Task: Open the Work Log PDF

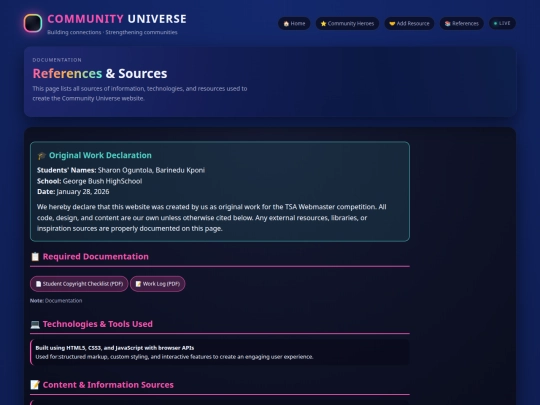Action: point(158,284)
